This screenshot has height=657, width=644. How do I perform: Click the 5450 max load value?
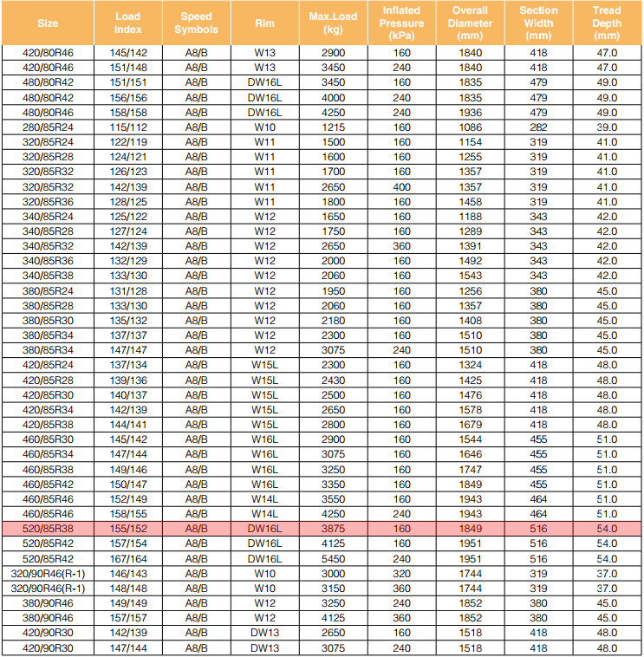333,558
